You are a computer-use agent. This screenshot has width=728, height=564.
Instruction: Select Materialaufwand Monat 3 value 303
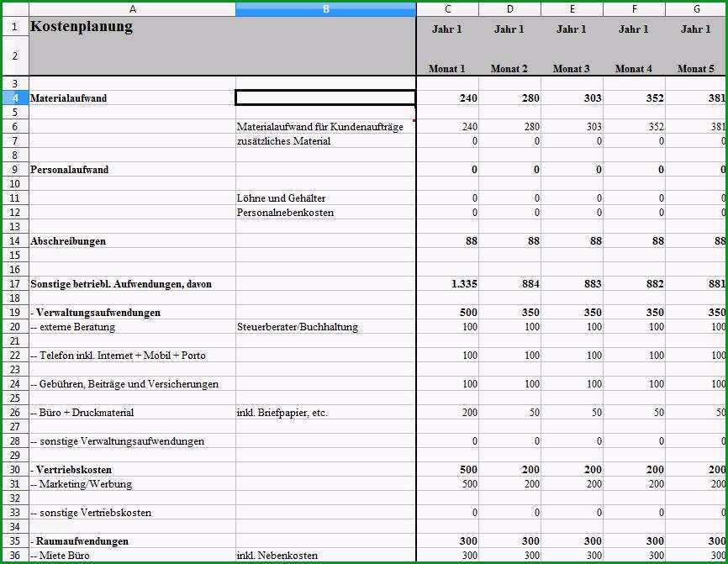(x=572, y=98)
